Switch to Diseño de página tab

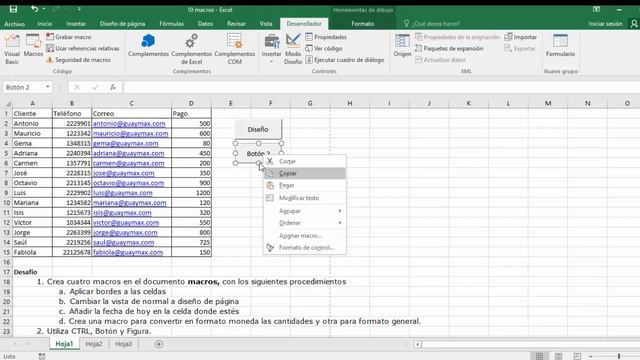click(122, 24)
